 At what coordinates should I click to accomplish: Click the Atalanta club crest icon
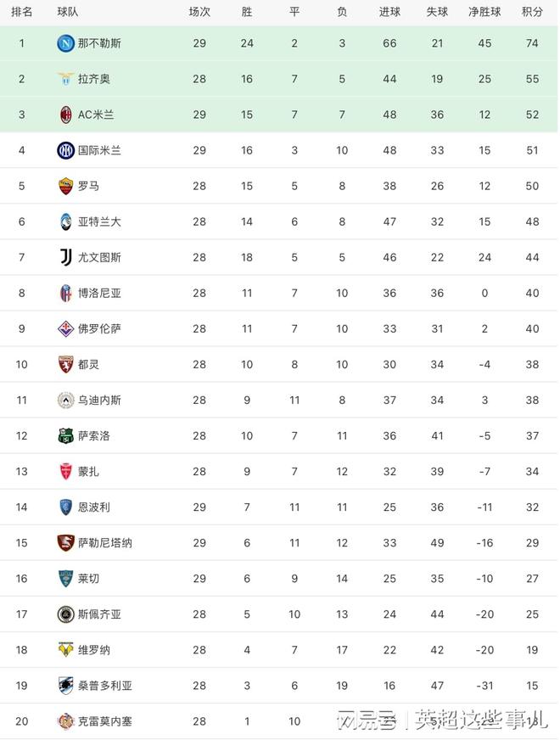point(65,221)
